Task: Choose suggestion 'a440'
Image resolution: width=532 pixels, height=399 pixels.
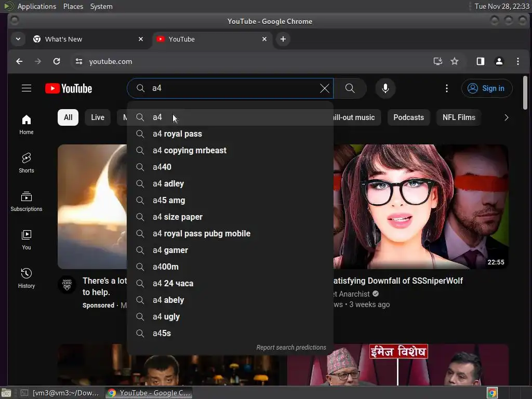Action: [230, 167]
